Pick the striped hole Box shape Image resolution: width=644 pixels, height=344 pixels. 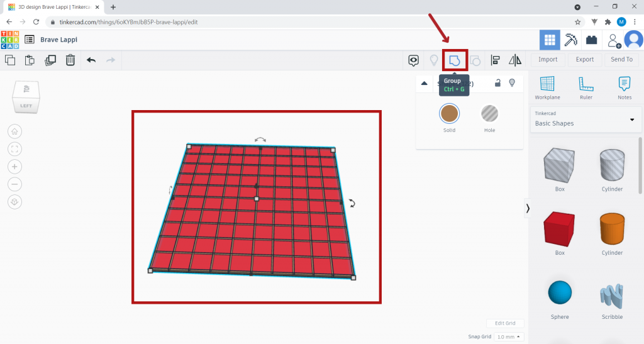coord(559,165)
